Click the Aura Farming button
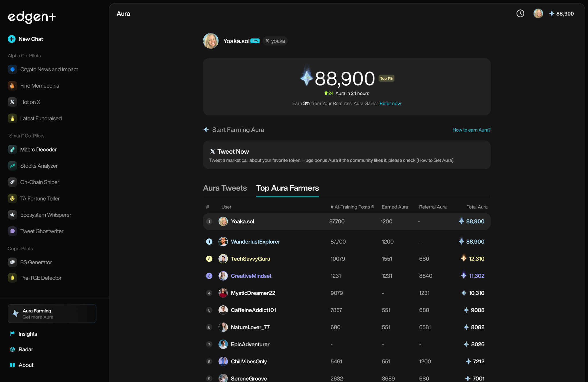Image resolution: width=588 pixels, height=382 pixels. tap(52, 314)
